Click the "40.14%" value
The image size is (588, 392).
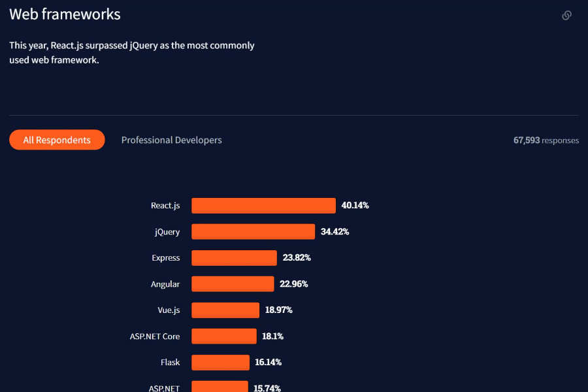click(355, 205)
